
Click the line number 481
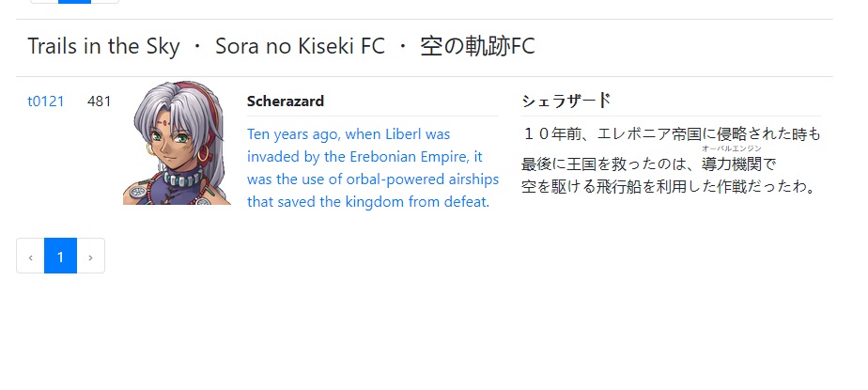coord(100,101)
